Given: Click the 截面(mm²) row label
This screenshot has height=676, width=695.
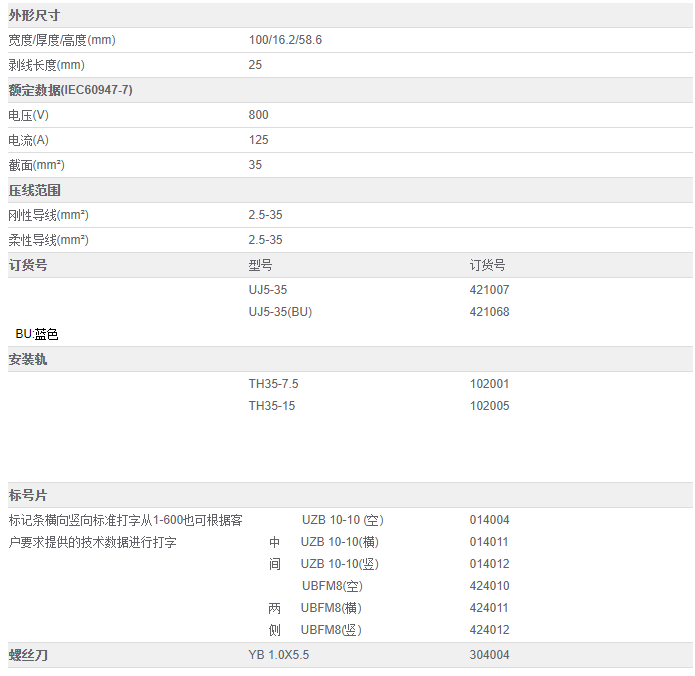Looking at the screenshot, I should pyautogui.click(x=37, y=165).
